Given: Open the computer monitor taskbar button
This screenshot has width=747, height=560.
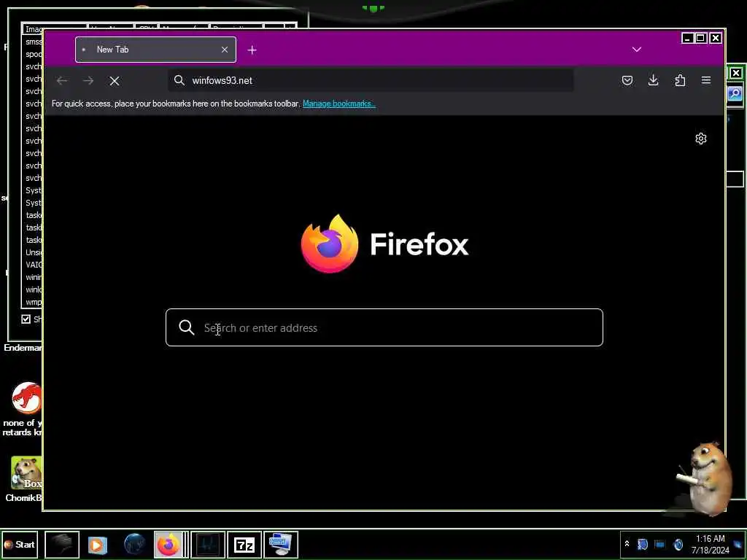Looking at the screenshot, I should click(x=281, y=544).
